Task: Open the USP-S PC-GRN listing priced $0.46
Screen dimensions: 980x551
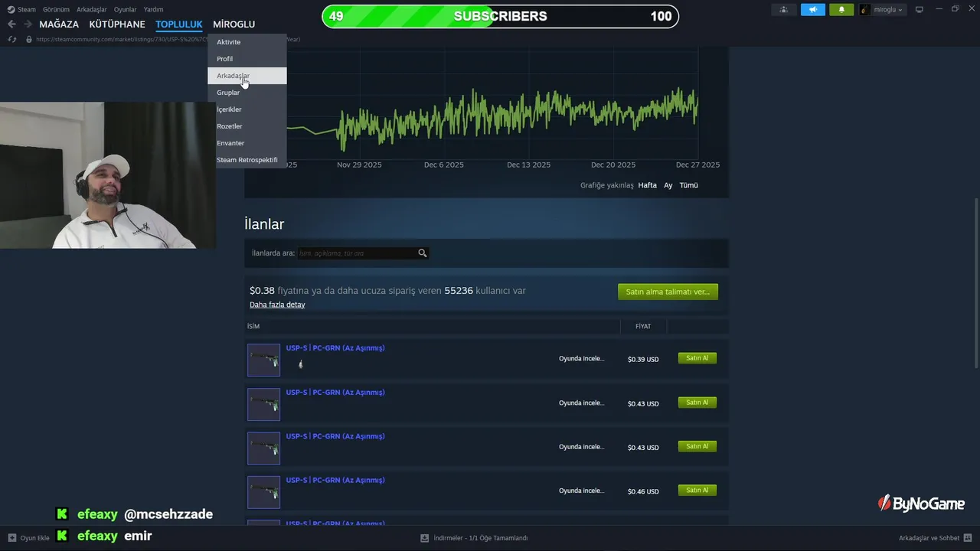Action: click(335, 481)
